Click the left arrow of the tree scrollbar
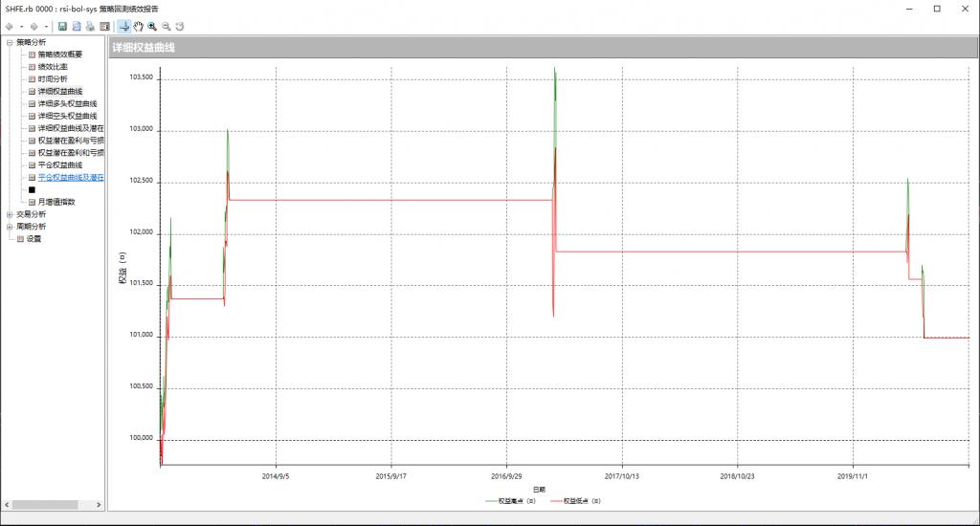This screenshot has height=526, width=980. click(7, 505)
